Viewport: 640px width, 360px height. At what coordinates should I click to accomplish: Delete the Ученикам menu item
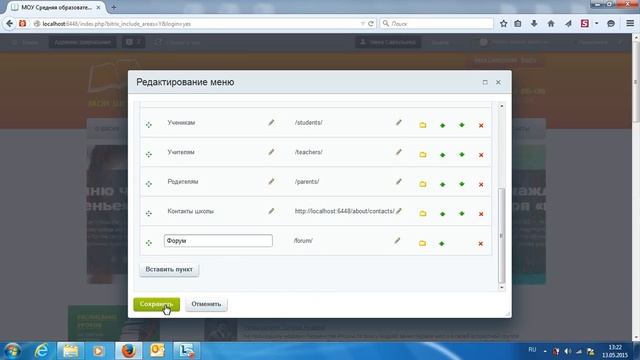coord(481,125)
